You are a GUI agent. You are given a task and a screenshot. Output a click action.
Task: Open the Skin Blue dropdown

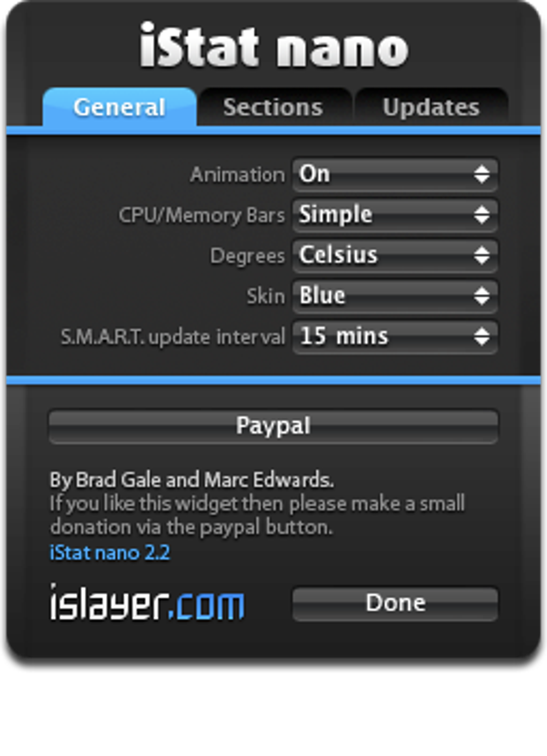[395, 296]
